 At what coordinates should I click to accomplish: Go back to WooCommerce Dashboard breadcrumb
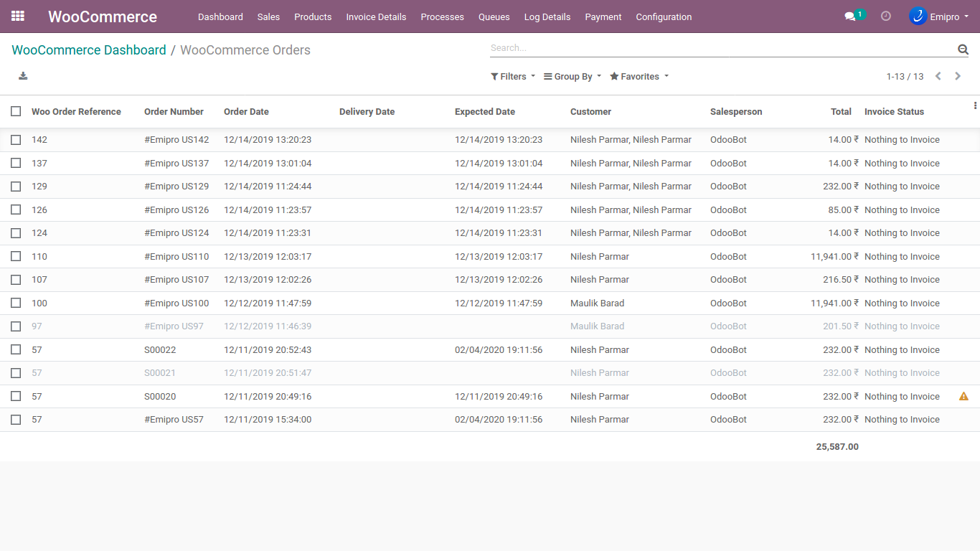click(89, 50)
